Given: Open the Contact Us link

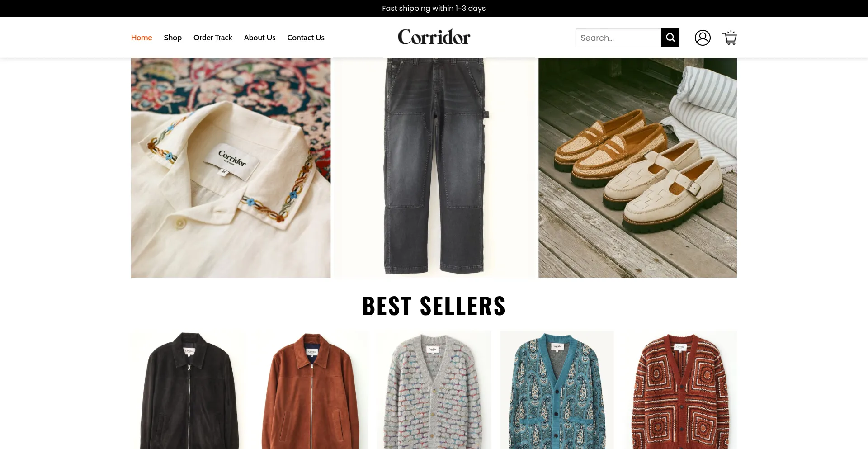Looking at the screenshot, I should 306,38.
